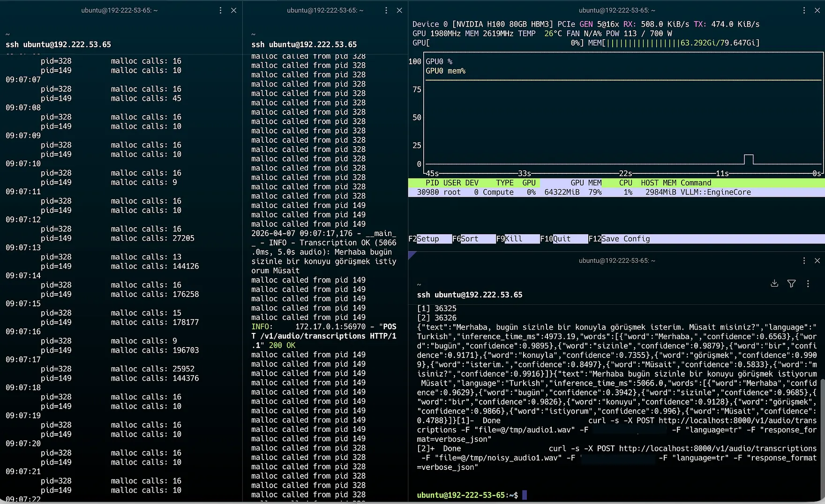The height and width of the screenshot is (504, 825).
Task: Open kebab menu of left terminal pane
Action: [x=220, y=10]
